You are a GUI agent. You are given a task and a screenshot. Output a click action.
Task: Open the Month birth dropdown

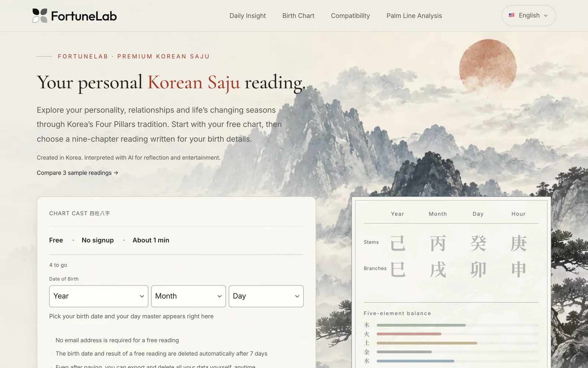point(189,296)
